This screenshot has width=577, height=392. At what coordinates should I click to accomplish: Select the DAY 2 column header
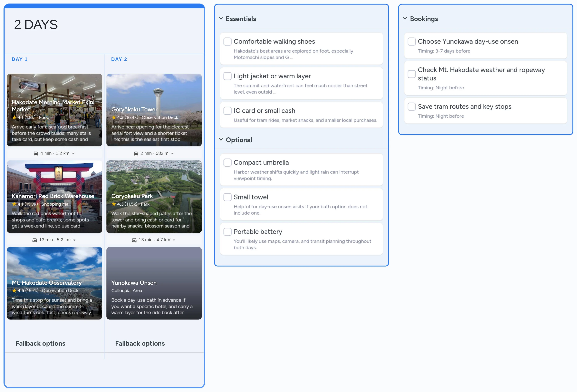pos(119,59)
